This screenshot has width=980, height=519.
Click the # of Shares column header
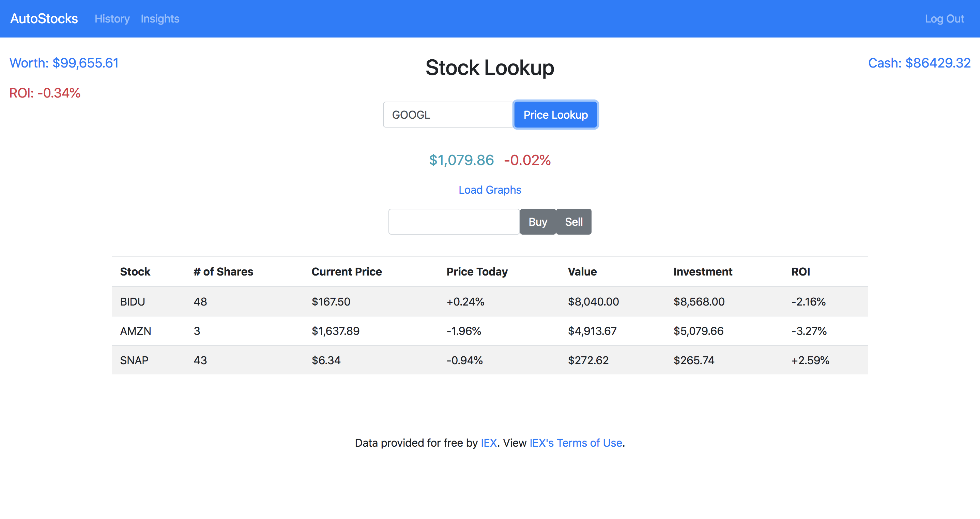223,271
